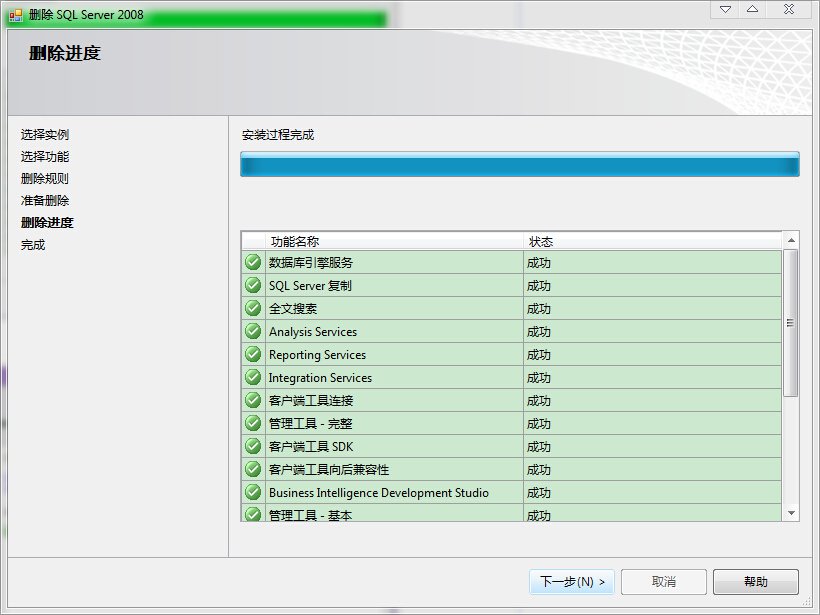The height and width of the screenshot is (615, 820).
Task: Click the blue removal progress bar
Action: click(520, 164)
